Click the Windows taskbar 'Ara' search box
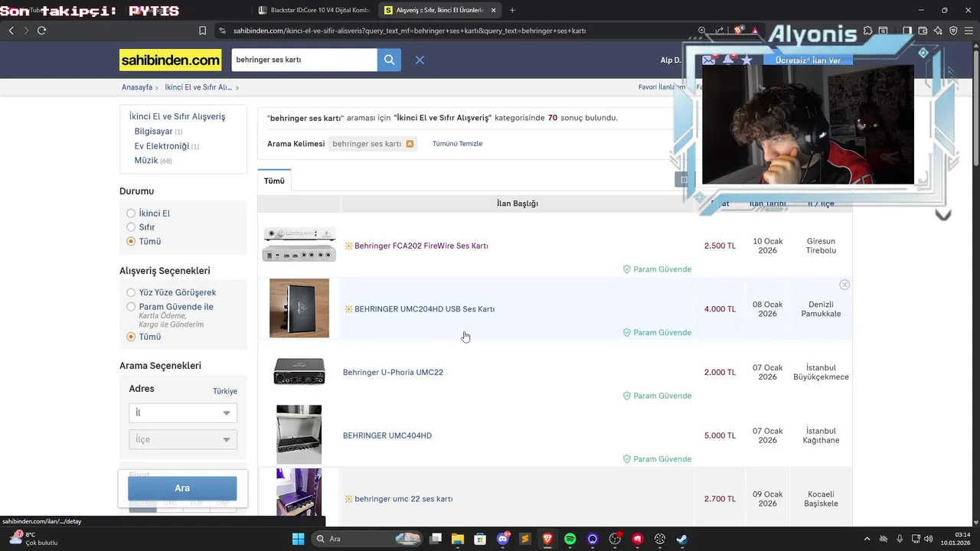This screenshot has width=980, height=551. point(367,539)
